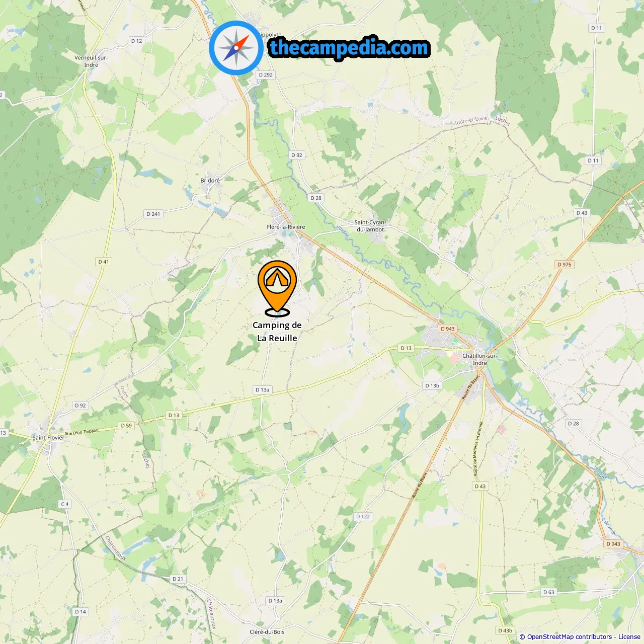The height and width of the screenshot is (644, 644).
Task: Select Cléré-du-Bois village label
Action: pyautogui.click(x=267, y=632)
